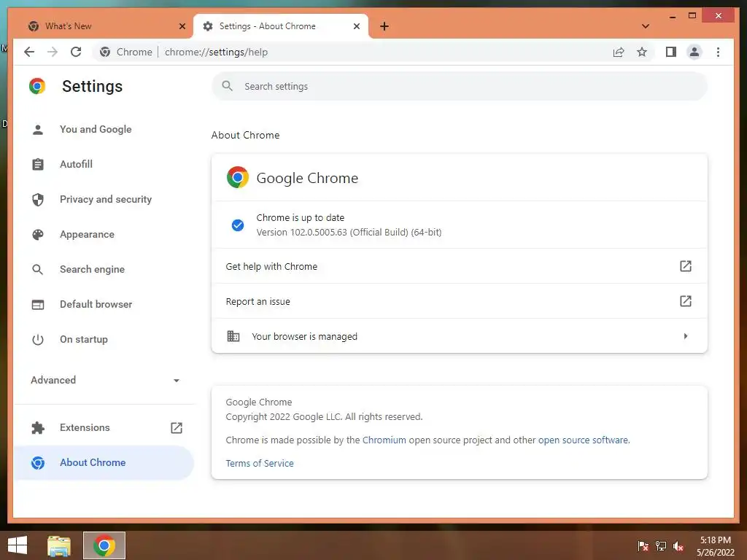Open Appearance settings

[x=88, y=234]
